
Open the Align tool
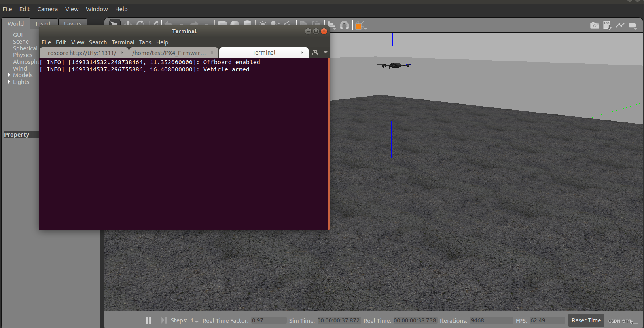[332, 25]
